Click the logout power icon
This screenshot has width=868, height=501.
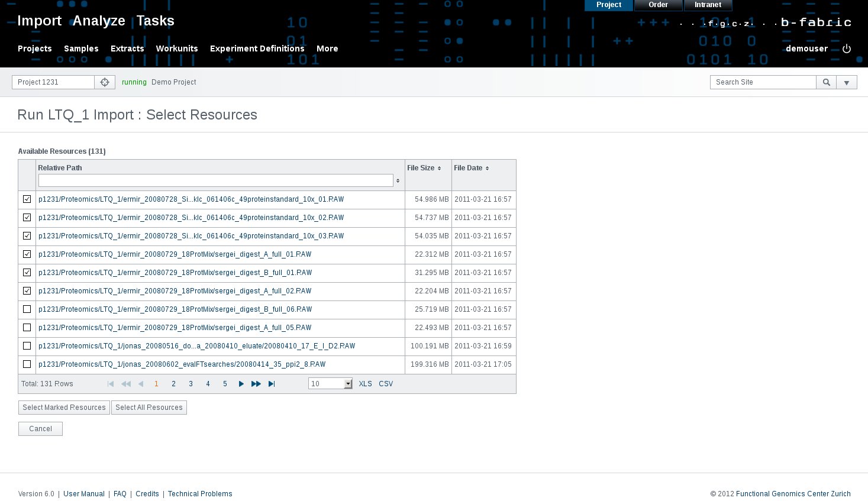click(x=847, y=49)
